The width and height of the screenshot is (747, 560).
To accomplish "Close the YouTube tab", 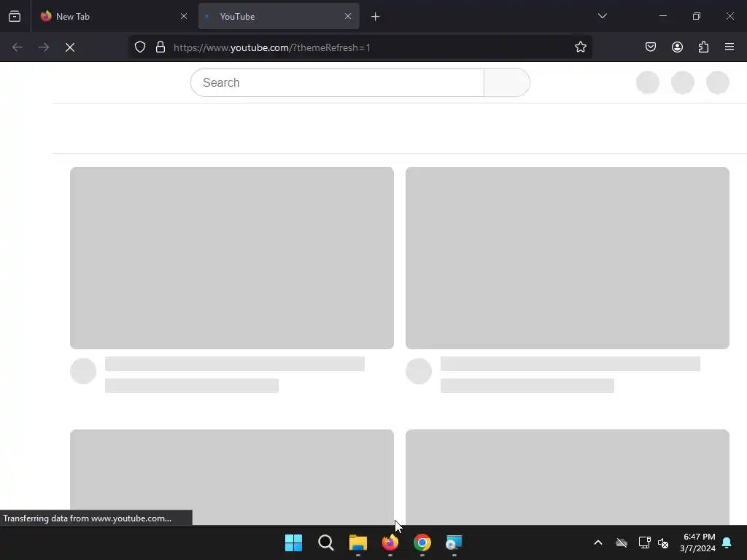I will pos(348,16).
